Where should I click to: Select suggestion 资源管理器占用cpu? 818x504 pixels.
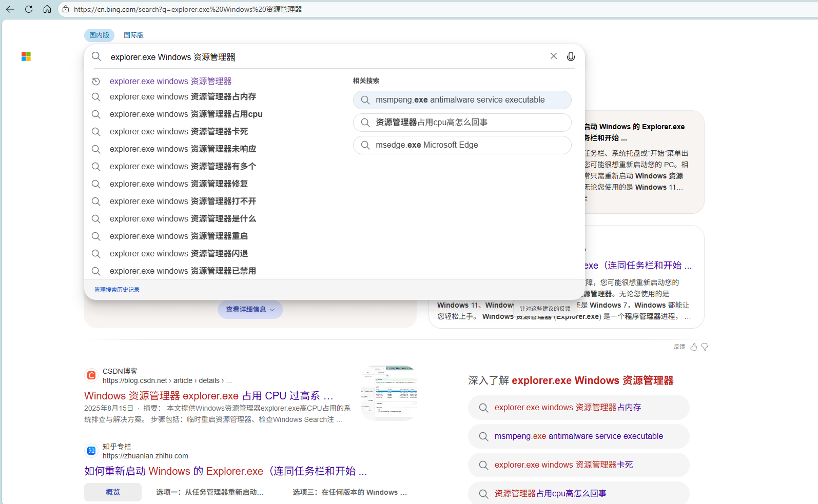(186, 114)
